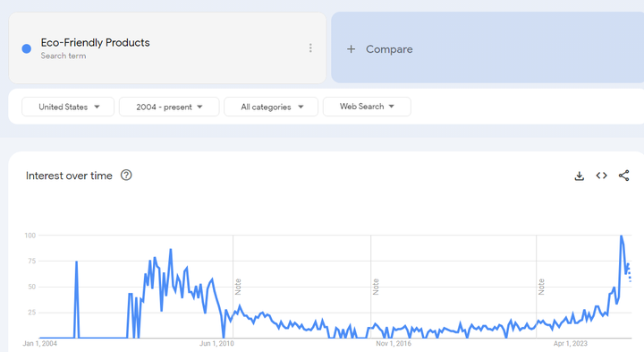The width and height of the screenshot is (644, 352).
Task: Click the Note marker near Nov 2016
Action: pyautogui.click(x=376, y=287)
